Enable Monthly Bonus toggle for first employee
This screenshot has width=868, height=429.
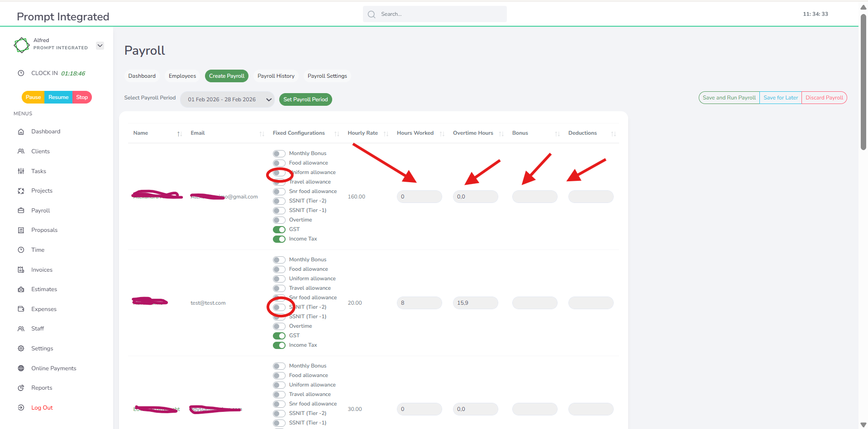(x=279, y=154)
